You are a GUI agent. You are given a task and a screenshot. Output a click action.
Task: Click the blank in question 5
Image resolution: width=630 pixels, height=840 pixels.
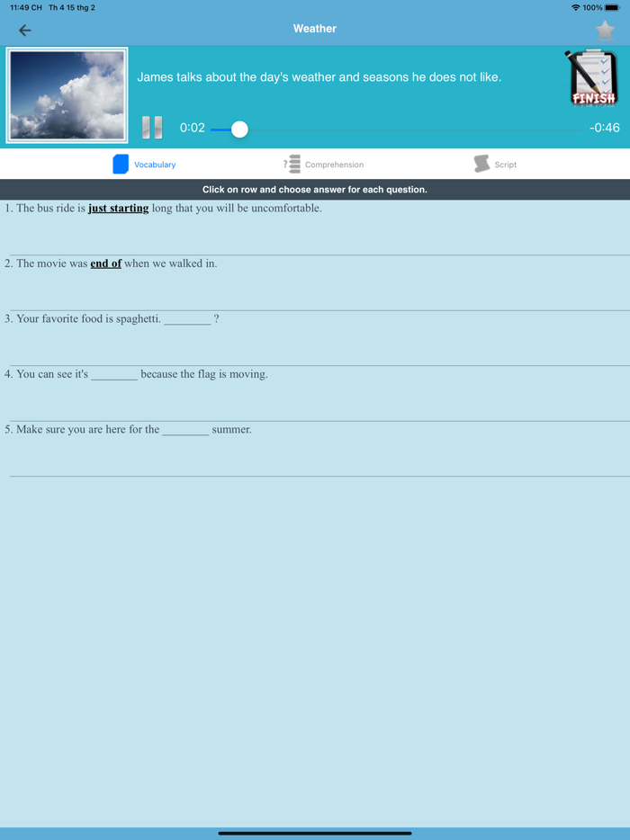tap(185, 430)
